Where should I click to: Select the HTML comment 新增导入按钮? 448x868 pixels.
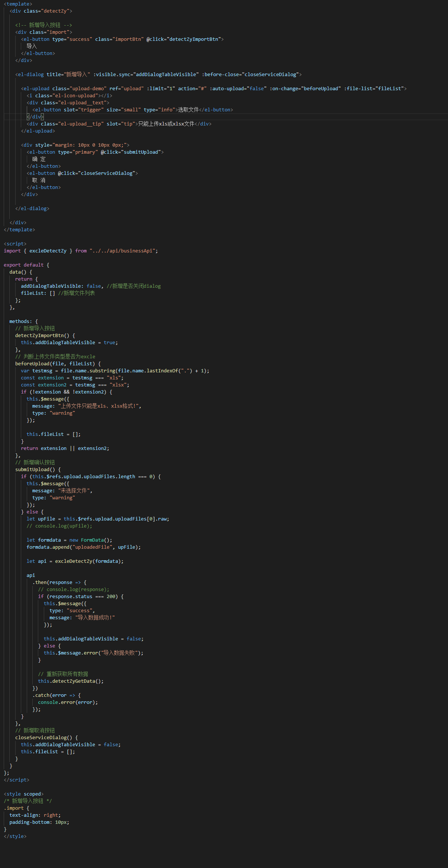(x=43, y=25)
